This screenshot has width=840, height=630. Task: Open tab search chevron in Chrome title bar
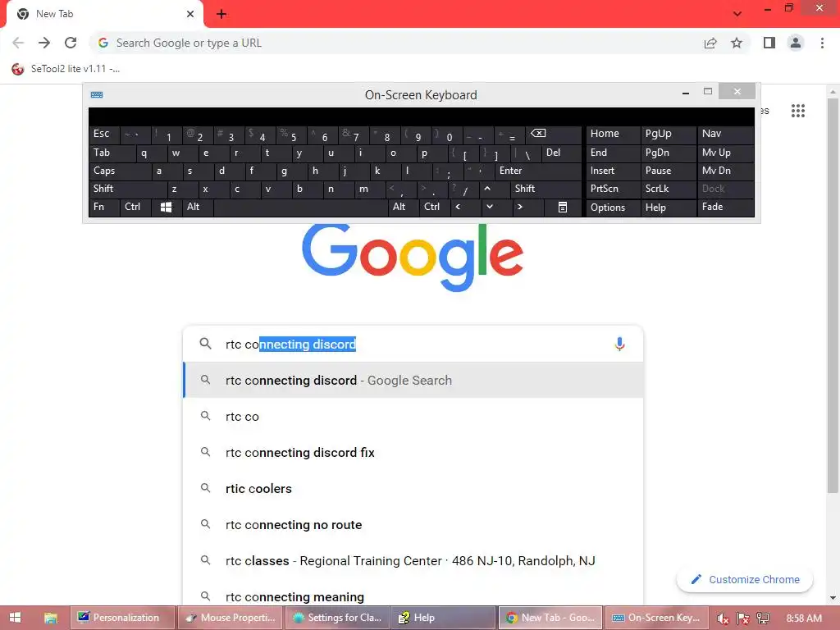point(737,14)
